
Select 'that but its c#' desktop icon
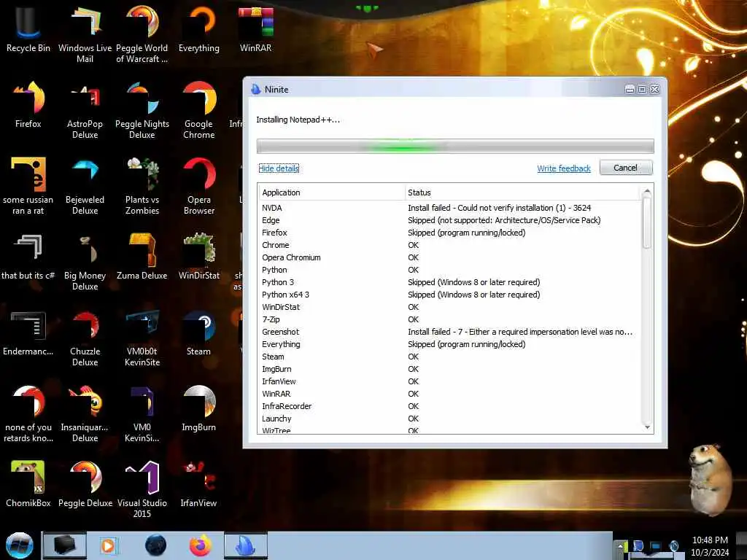pyautogui.click(x=28, y=257)
